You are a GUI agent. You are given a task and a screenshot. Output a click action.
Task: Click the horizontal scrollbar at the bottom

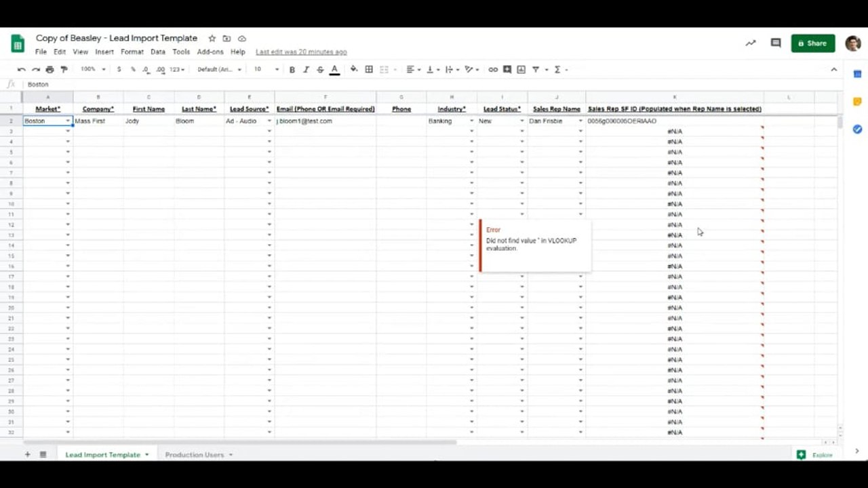click(241, 442)
